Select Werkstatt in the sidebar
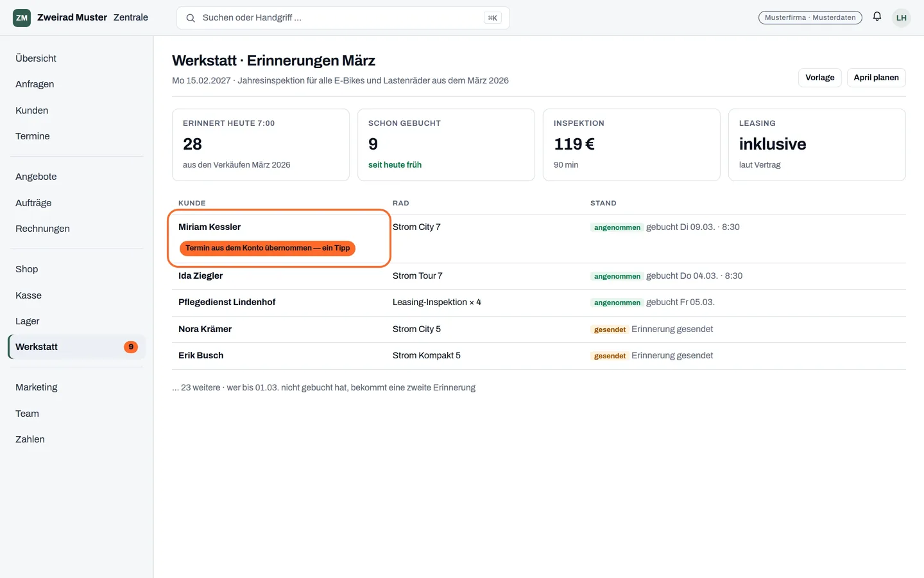924x578 pixels. pos(77,347)
